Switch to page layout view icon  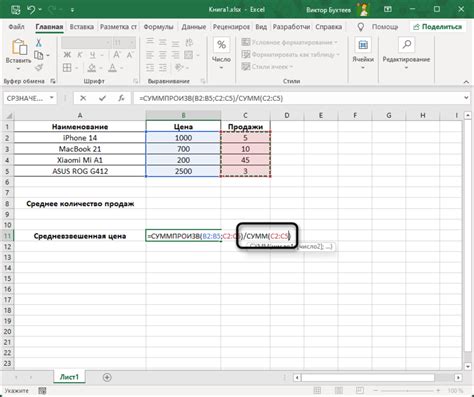pos(339,390)
